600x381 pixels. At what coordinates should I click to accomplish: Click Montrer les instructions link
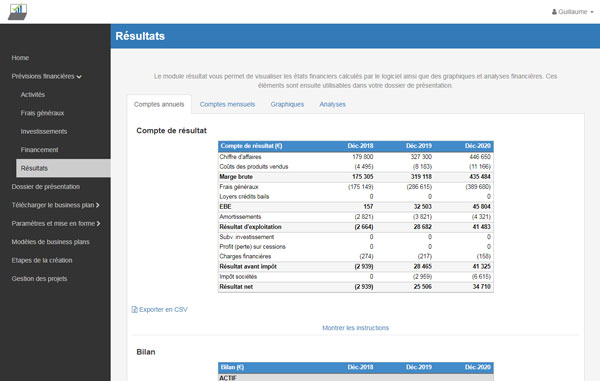pos(355,328)
